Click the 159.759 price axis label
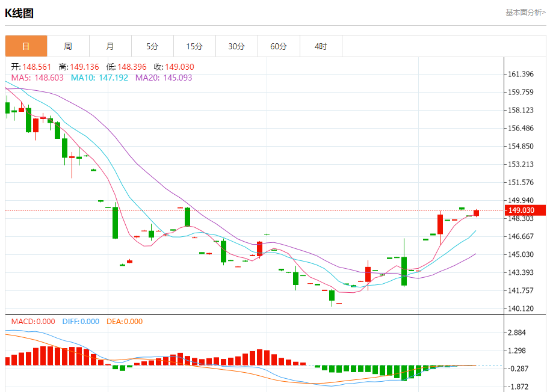This screenshot has height=392, width=550. [x=521, y=92]
